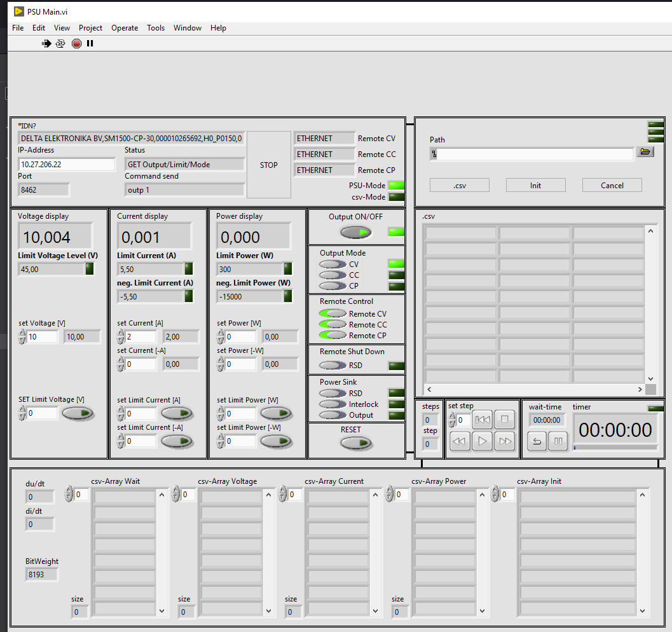The image size is (672, 632).
Task: Click the toolbar Pause icon
Action: tap(90, 44)
